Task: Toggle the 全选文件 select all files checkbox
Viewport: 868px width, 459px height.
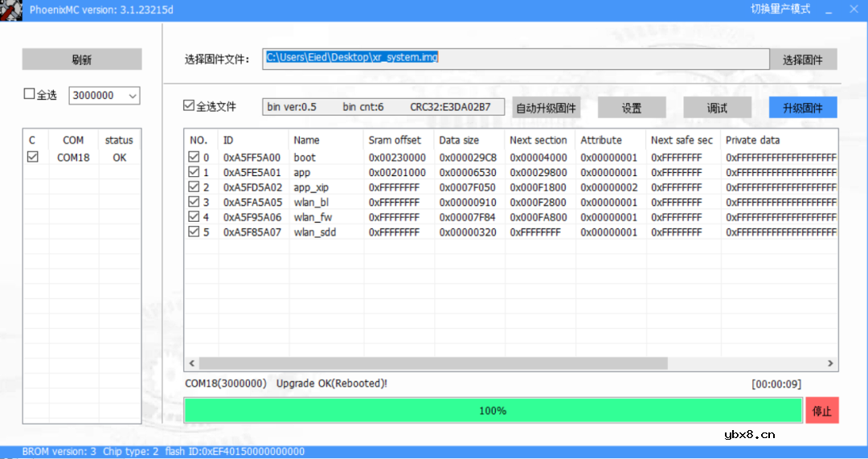Action: click(189, 105)
